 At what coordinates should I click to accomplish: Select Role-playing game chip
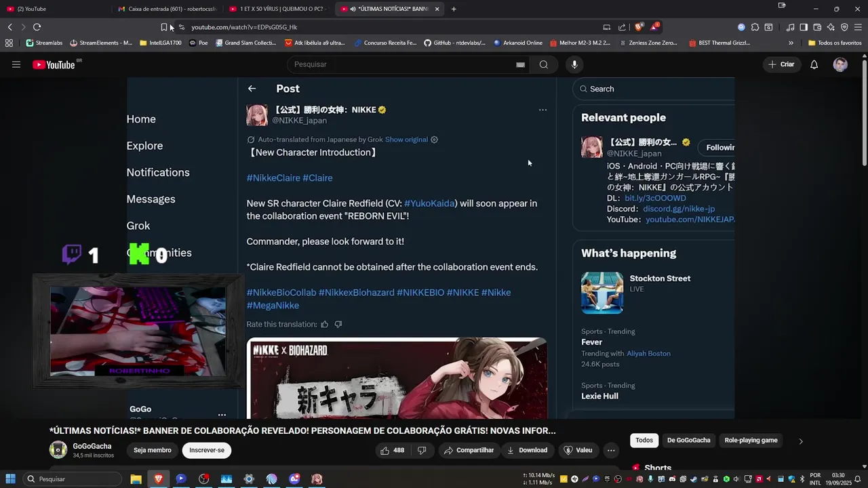[x=751, y=441]
